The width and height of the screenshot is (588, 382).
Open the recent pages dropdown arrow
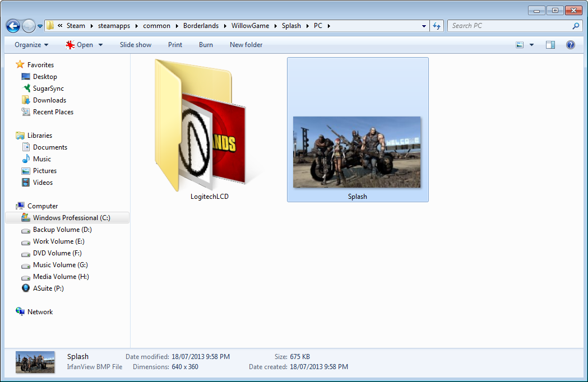(x=40, y=26)
